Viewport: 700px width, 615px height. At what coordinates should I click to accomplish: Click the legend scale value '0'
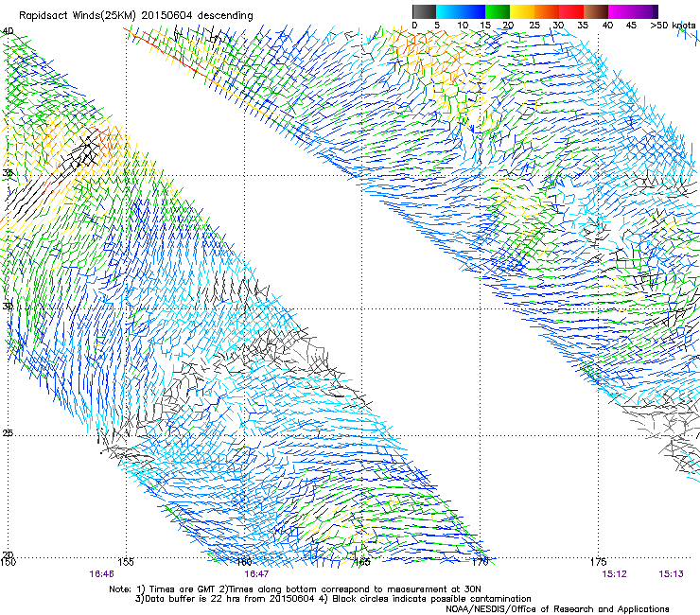(x=414, y=25)
